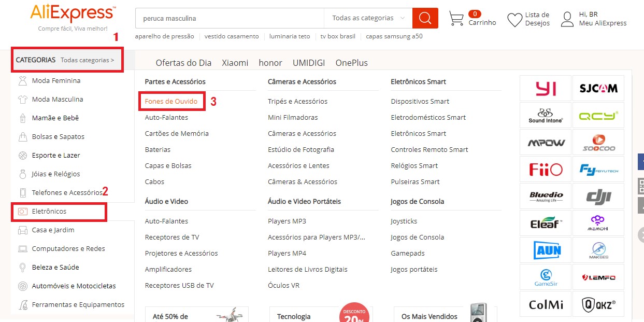Open the QKZ brand logo
Image resolution: width=644 pixels, height=322 pixels.
point(598,304)
